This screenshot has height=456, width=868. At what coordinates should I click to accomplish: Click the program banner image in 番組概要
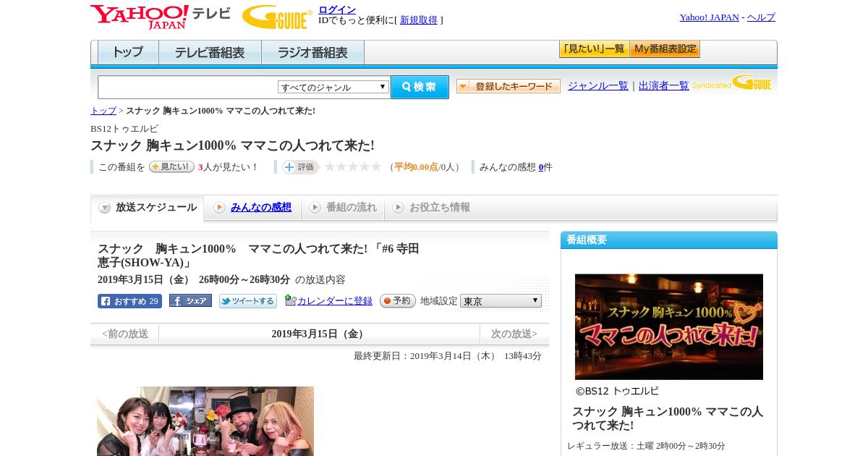tap(669, 326)
